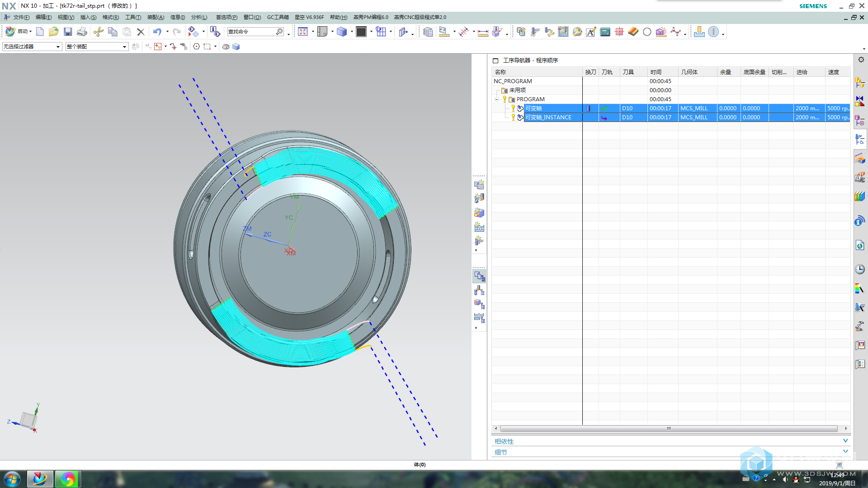868x488 pixels.
Task: Click the annotation text A icon
Action: tap(591, 32)
